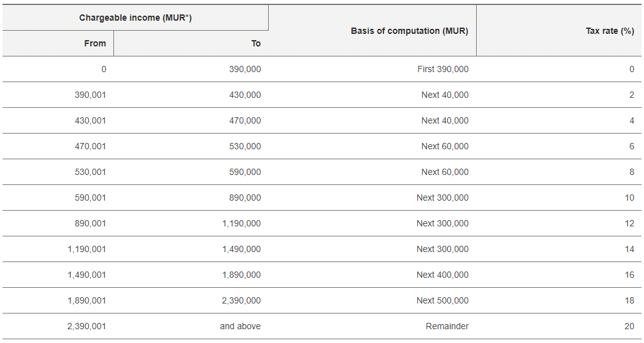Viewport: 644px width, 343px height.
Task: Click the To column header
Action: [x=191, y=44]
